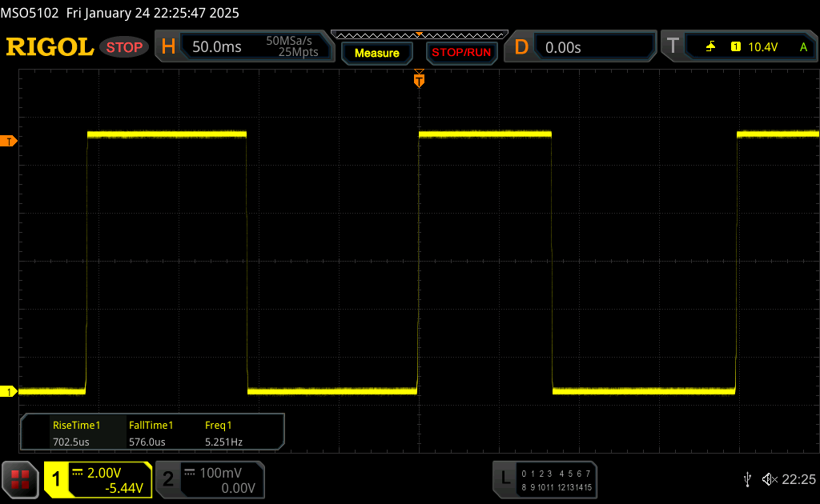Click the orange D delay icon
The height and width of the screenshot is (504, 820).
tap(521, 47)
